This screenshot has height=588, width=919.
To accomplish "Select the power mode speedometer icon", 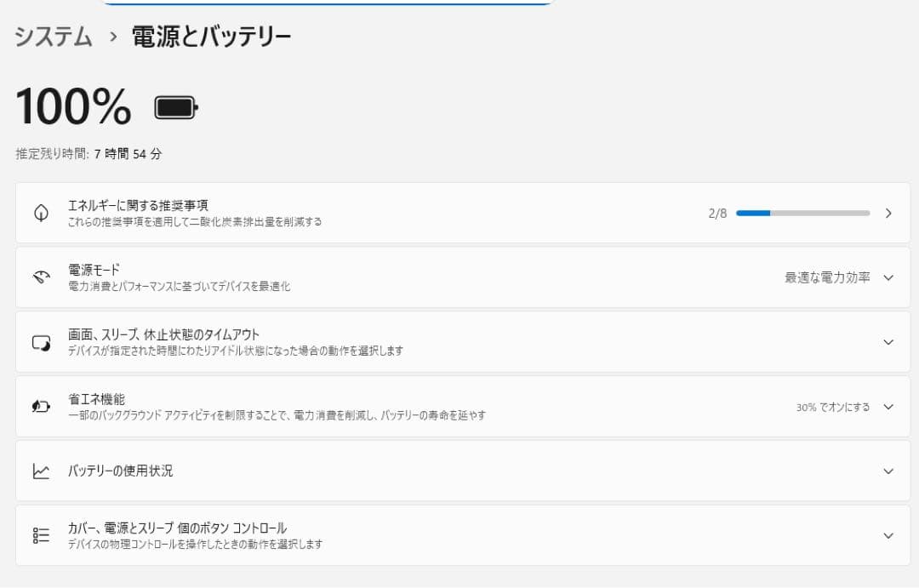I will [40, 277].
